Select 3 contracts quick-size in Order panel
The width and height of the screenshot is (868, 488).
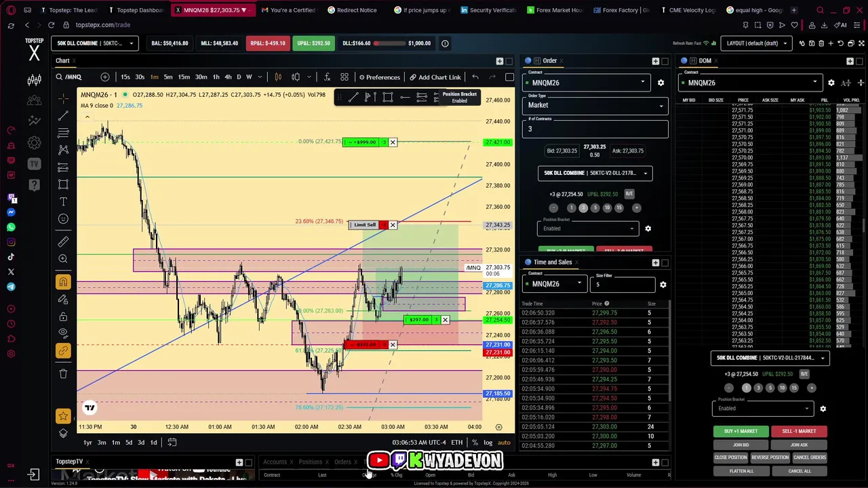coord(583,208)
